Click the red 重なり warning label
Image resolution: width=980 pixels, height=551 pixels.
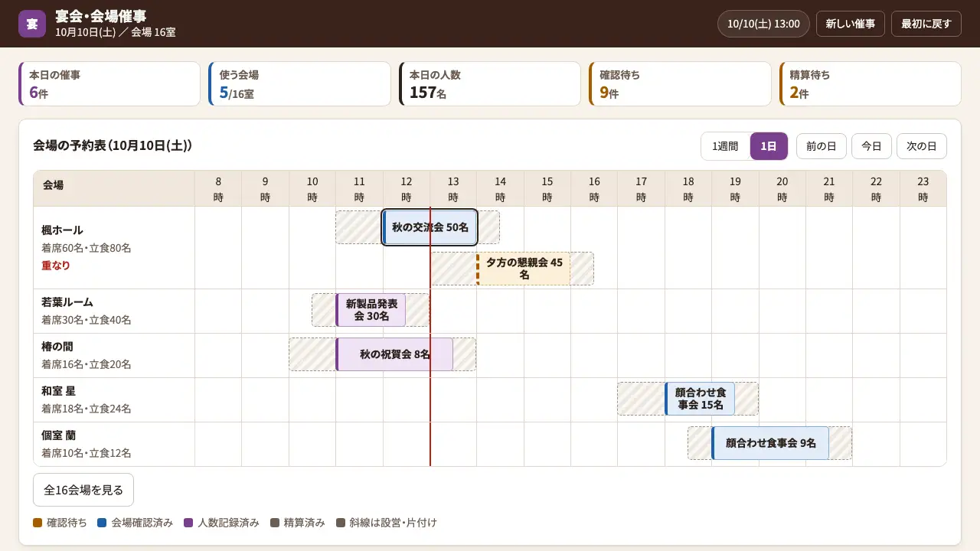coord(56,266)
